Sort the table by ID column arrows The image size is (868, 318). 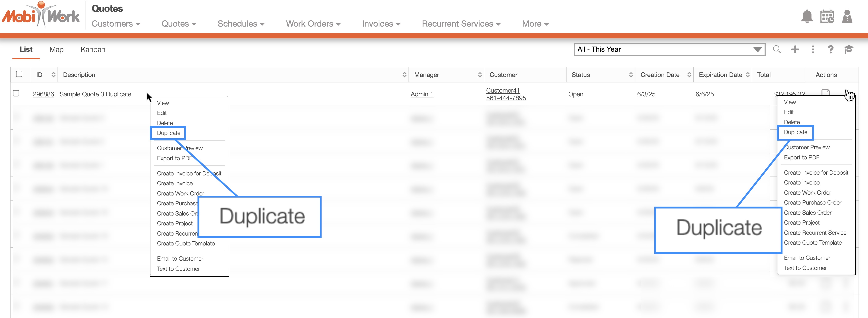(x=53, y=75)
